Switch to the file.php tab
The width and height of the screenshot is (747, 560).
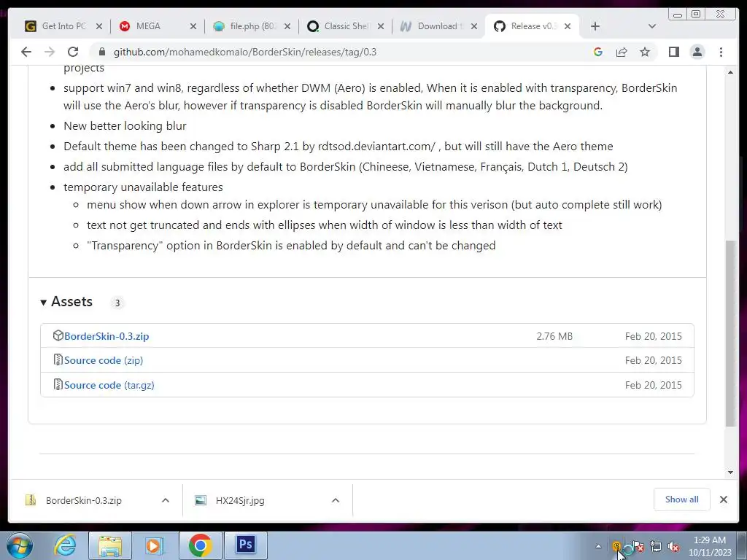(252, 26)
